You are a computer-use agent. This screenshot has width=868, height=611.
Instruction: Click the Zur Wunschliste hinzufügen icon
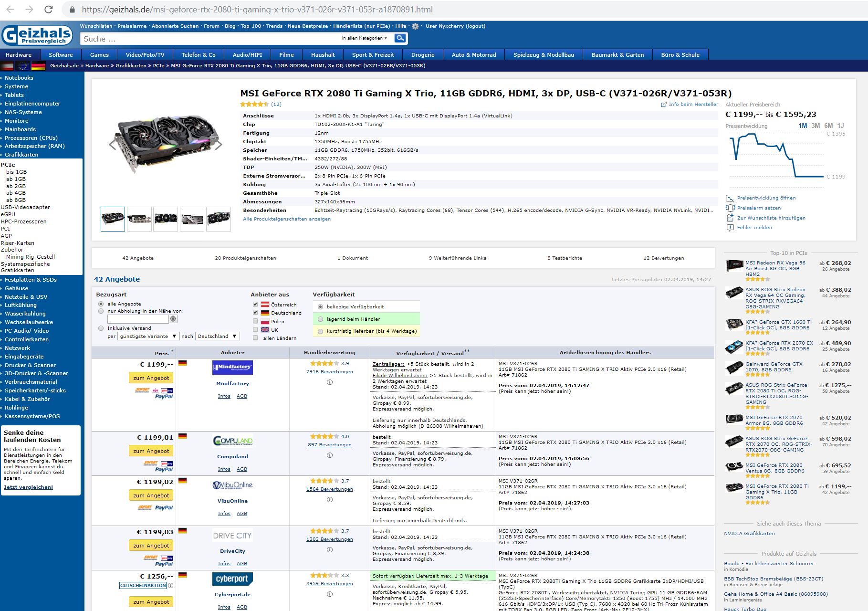tap(730, 218)
